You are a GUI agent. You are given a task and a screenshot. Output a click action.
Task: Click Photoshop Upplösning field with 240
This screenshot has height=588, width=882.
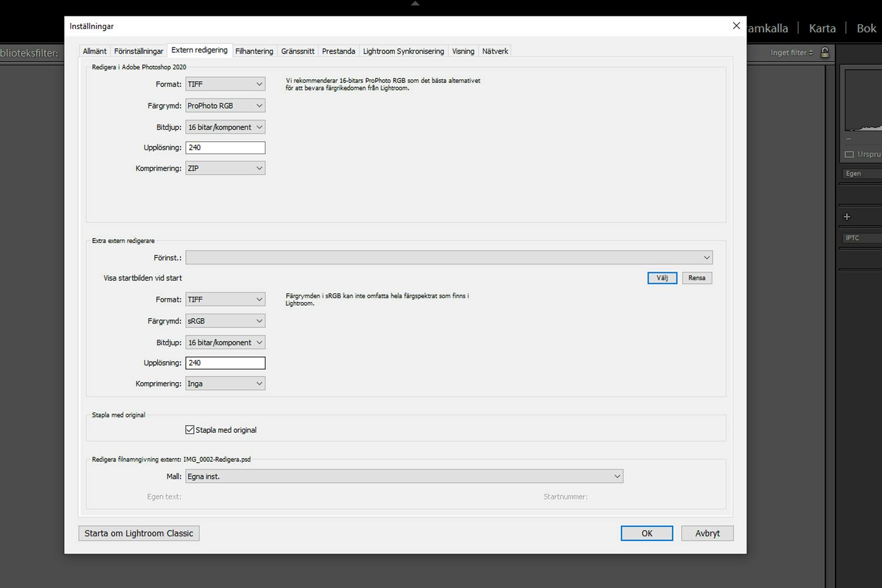point(225,148)
